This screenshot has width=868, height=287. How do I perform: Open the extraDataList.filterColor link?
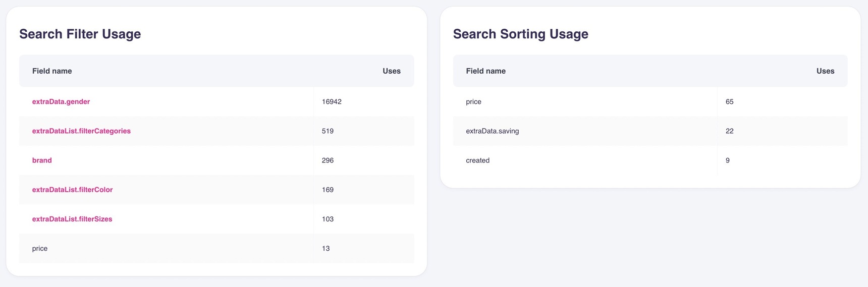point(72,190)
